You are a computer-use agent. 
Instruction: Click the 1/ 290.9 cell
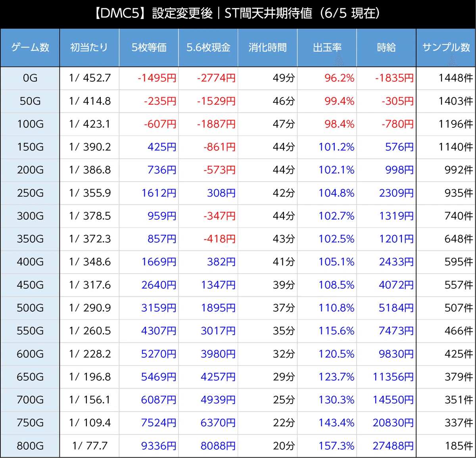90,308
